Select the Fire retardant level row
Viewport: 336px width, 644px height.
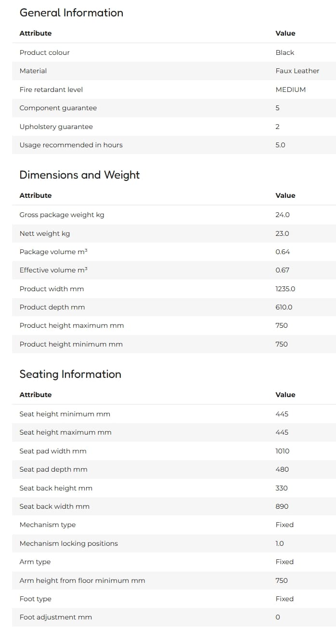pos(174,90)
